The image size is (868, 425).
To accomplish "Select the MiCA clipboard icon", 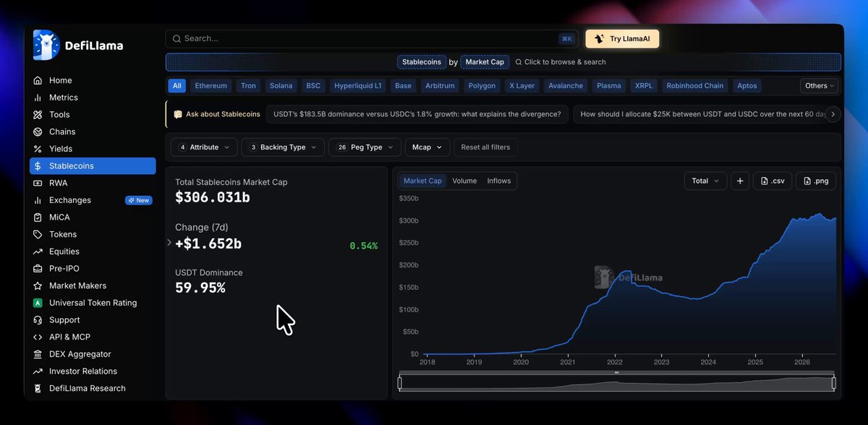I will pyautogui.click(x=38, y=218).
